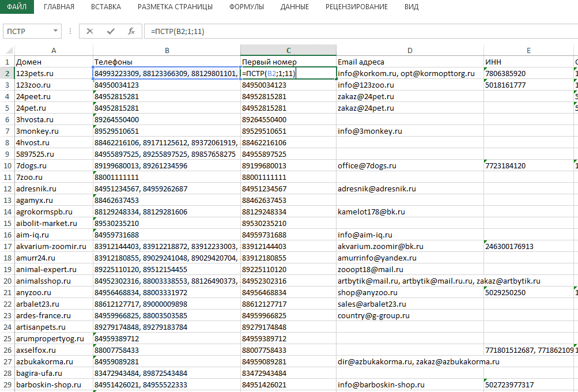Click the "Домен" header cell

(x=54, y=62)
